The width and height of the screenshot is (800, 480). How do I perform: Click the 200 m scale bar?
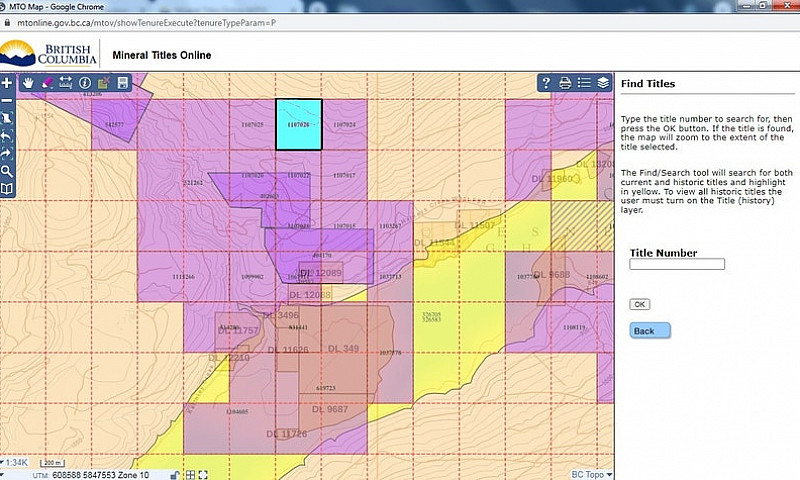(x=52, y=463)
